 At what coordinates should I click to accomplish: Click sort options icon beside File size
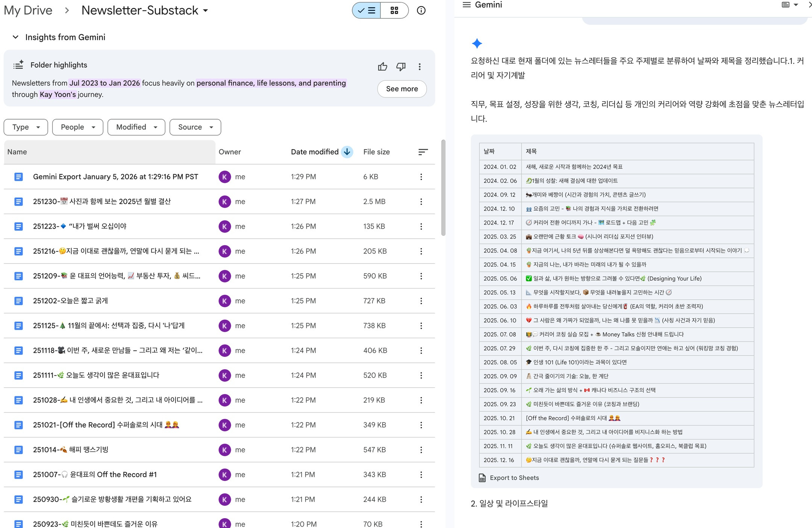click(x=423, y=152)
